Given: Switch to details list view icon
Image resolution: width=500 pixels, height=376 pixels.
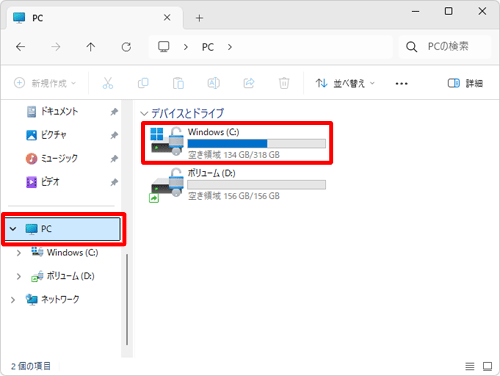Looking at the screenshot, I should (x=470, y=366).
